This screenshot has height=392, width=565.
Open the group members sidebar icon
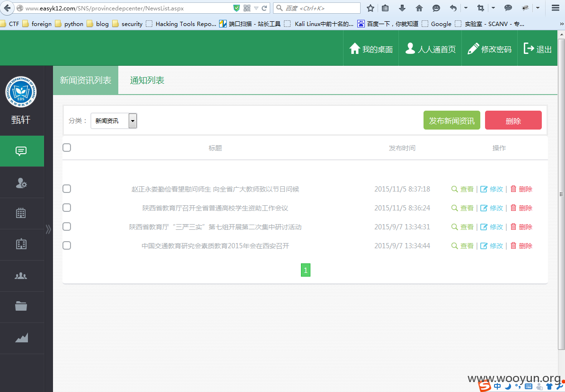(21, 276)
